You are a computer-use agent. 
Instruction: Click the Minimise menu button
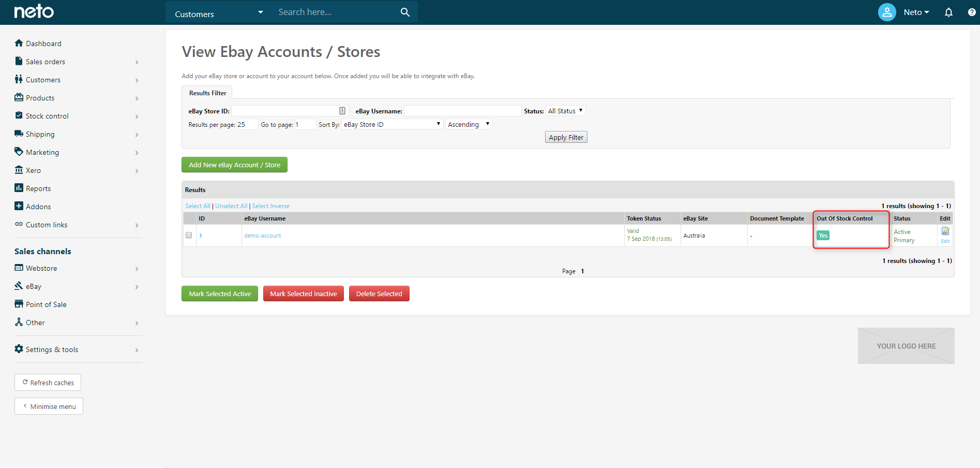(49, 406)
